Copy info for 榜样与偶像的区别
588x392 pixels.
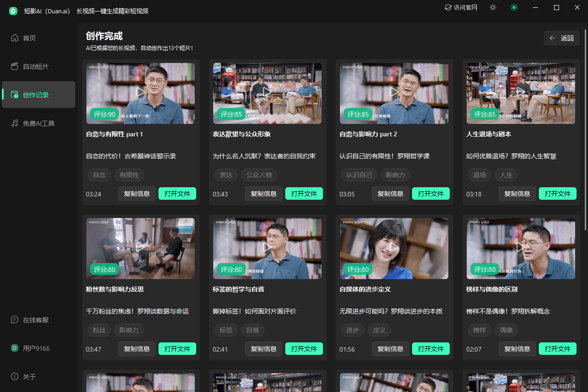coord(517,349)
